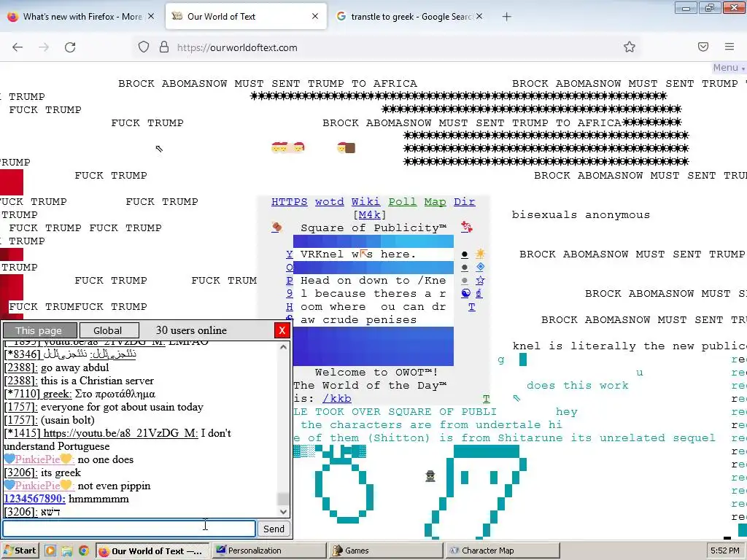Click the red swirl icon near Square of Publicity
Viewport: 747px width, 560px height.
(467, 227)
